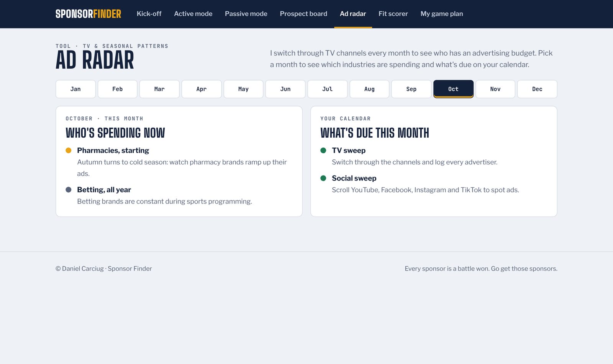Click the gray dot beside Betting

pyautogui.click(x=69, y=190)
